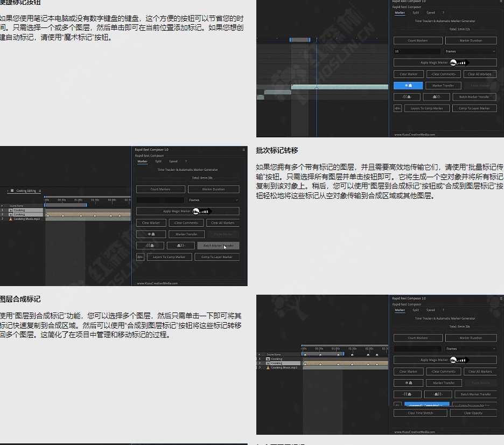The image size is (504, 445).
Task: Click Layers To Comp Marker in the top screenshot
Action: [x=426, y=108]
